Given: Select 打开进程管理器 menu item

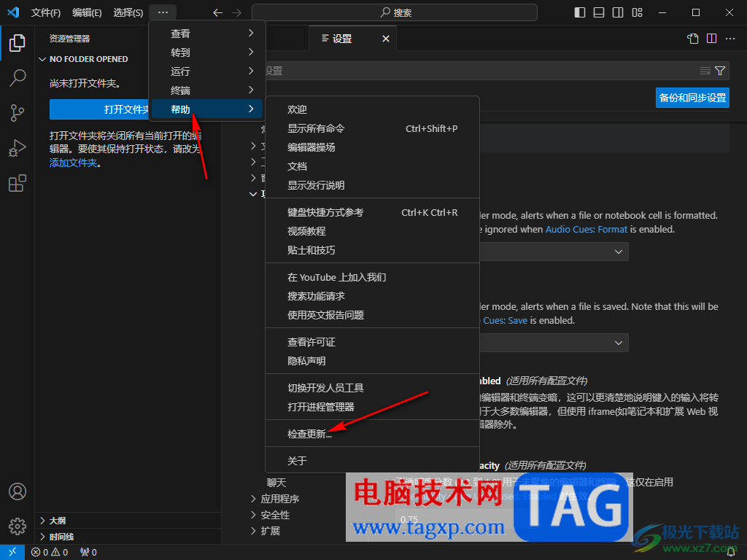Looking at the screenshot, I should [372, 407].
